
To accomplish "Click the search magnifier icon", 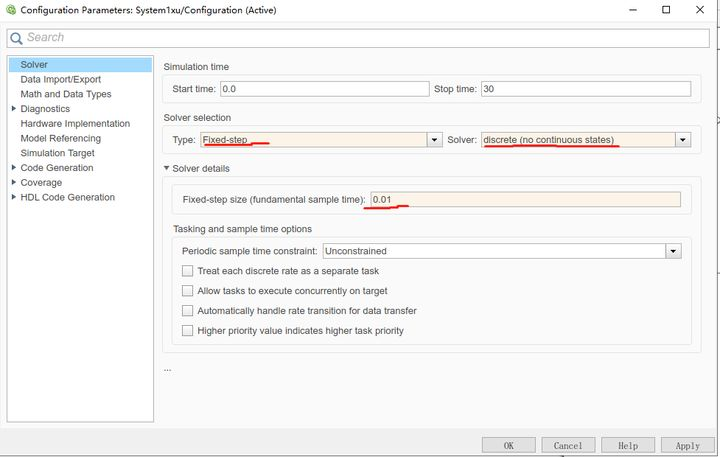I will (x=16, y=38).
